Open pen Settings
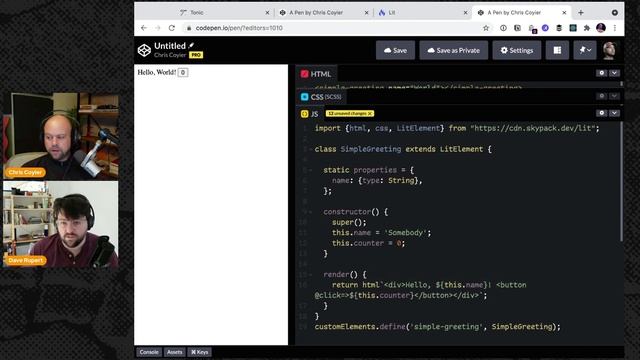 click(x=517, y=50)
